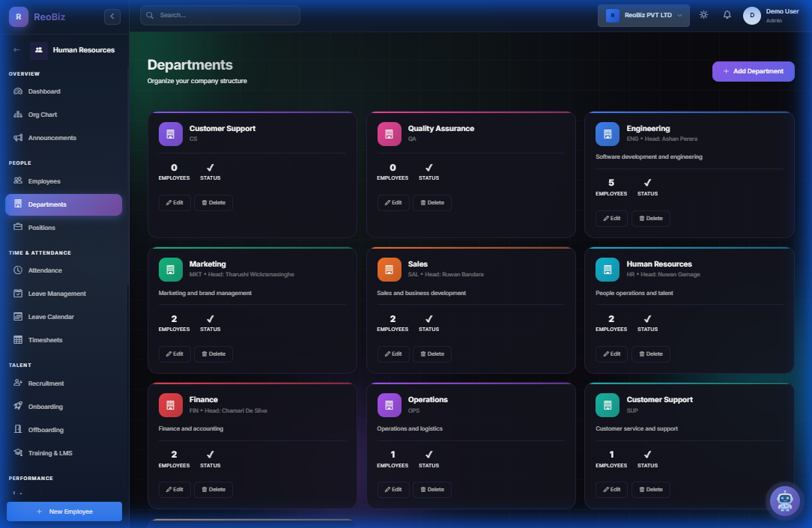Image resolution: width=812 pixels, height=528 pixels.
Task: Toggle the light/dark theme sun icon
Action: coord(703,15)
